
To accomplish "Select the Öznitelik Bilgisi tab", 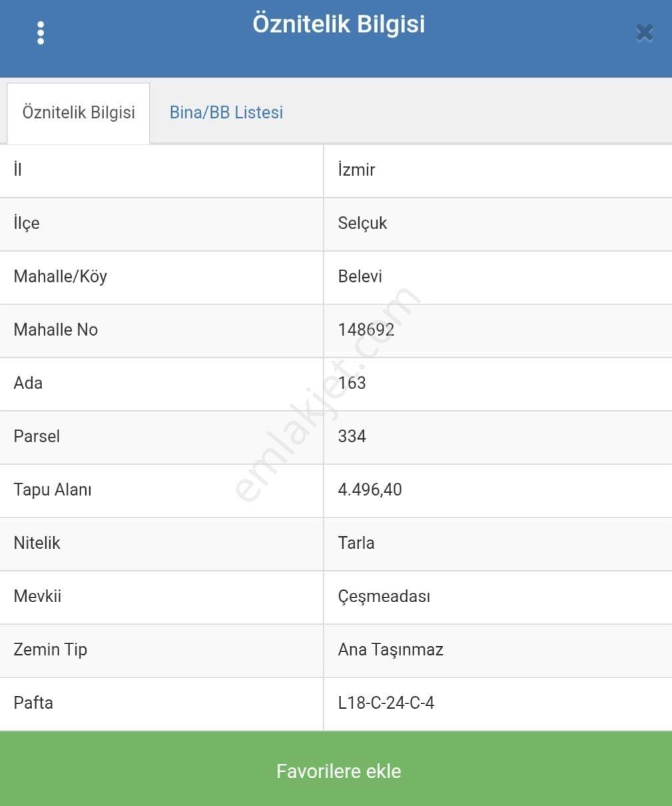I will click(x=79, y=113).
